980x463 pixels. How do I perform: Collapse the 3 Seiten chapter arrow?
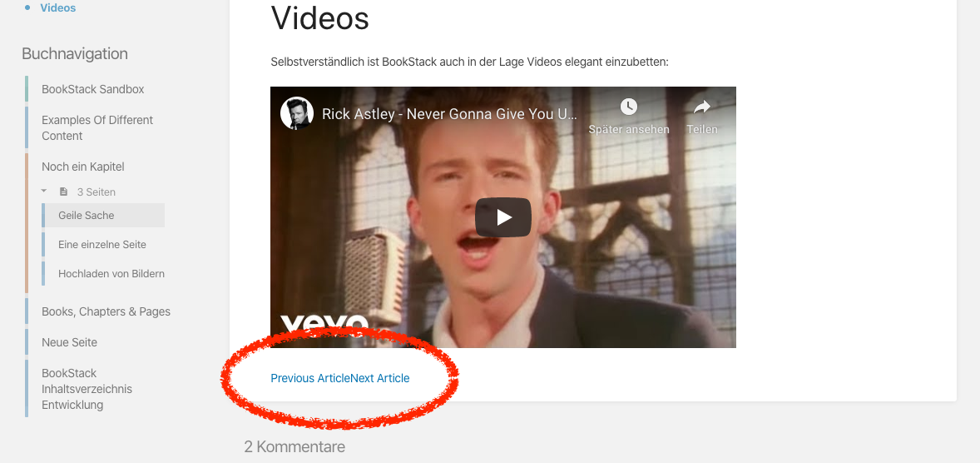click(44, 191)
